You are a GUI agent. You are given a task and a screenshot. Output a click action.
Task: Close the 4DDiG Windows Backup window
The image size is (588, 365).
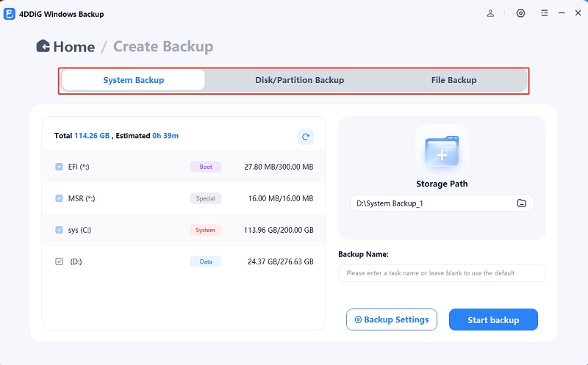(x=578, y=13)
